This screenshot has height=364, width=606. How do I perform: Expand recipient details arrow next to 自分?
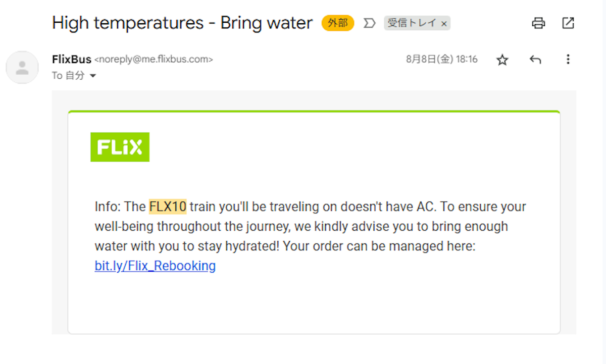(x=92, y=76)
